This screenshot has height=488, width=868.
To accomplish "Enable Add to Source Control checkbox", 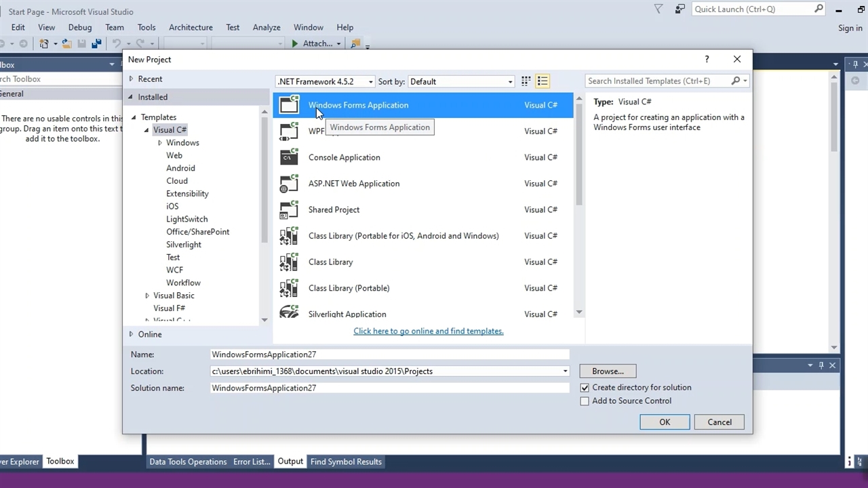I will [x=585, y=401].
